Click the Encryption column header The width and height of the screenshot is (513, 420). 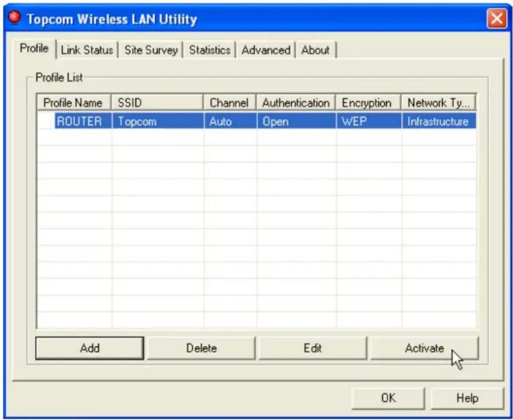(x=368, y=103)
